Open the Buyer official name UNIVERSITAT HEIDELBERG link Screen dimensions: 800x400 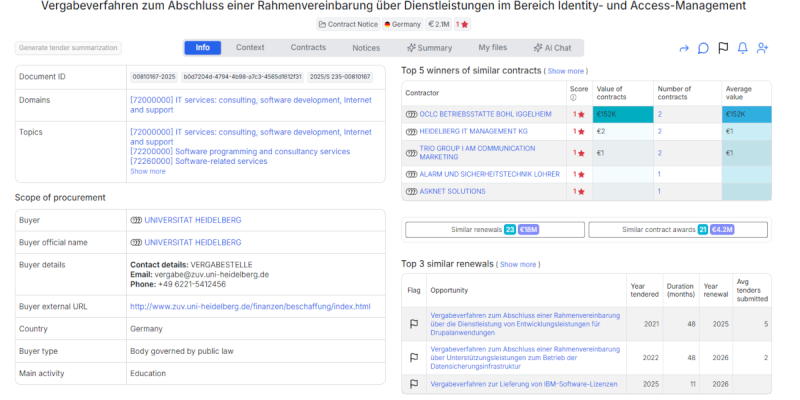[x=193, y=242]
